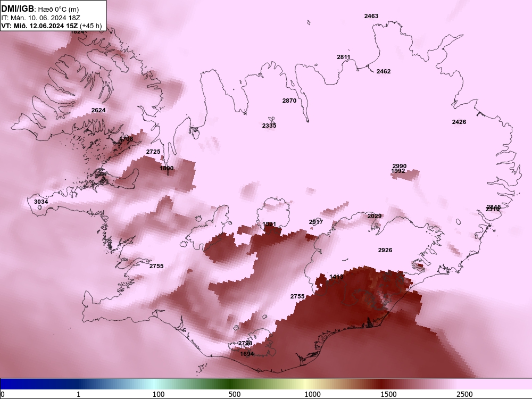Click the DMI/IGB title label
Viewport: 532px width, 399px height.
[18, 9]
